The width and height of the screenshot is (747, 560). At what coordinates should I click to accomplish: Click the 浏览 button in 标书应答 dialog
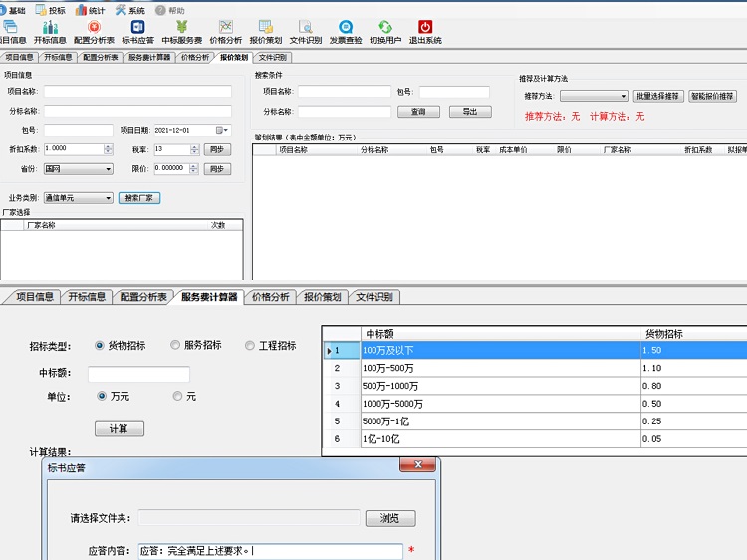(390, 518)
